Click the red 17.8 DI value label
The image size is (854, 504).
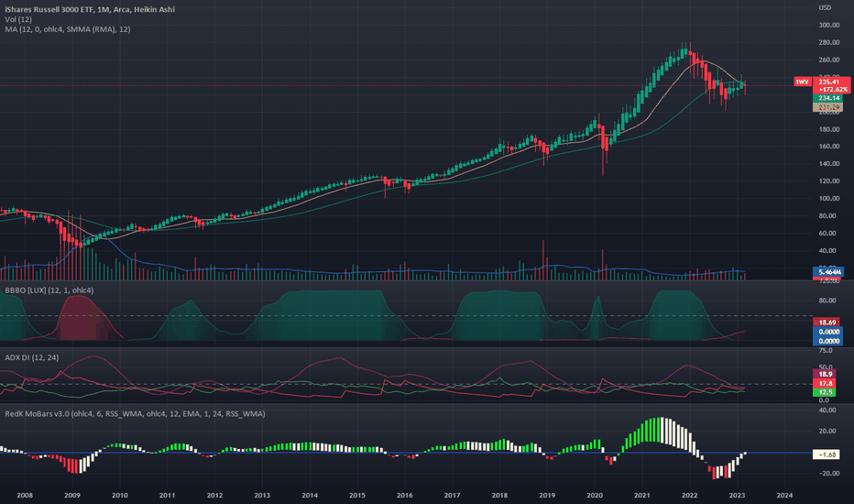[x=824, y=384]
